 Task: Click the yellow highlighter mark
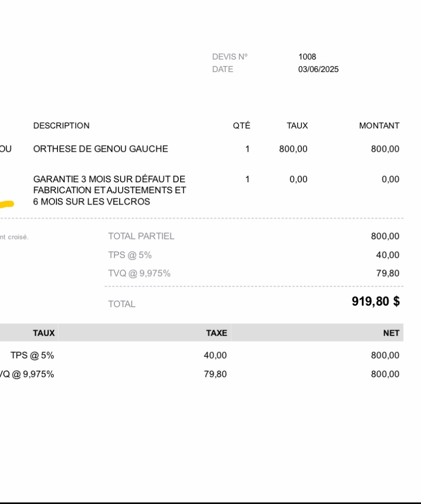6,205
